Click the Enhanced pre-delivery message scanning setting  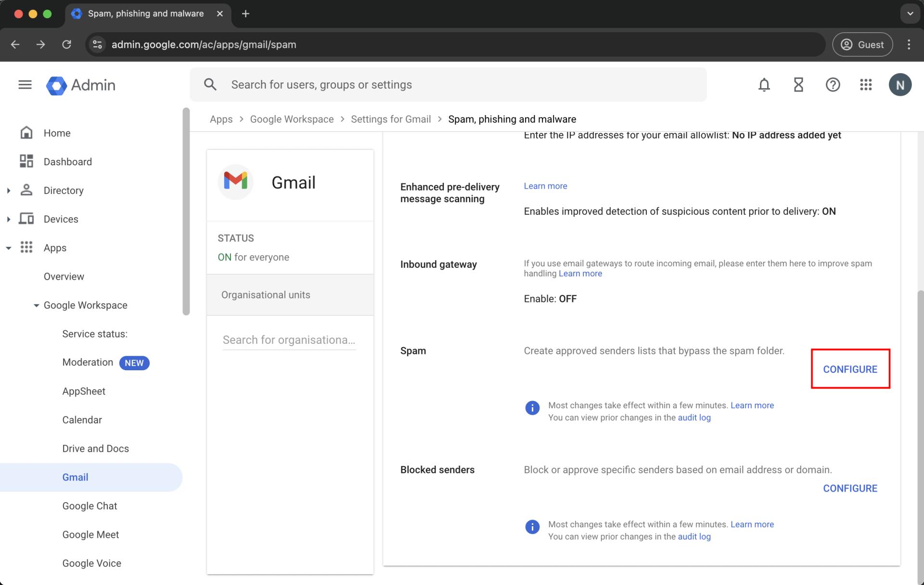[x=642, y=199]
